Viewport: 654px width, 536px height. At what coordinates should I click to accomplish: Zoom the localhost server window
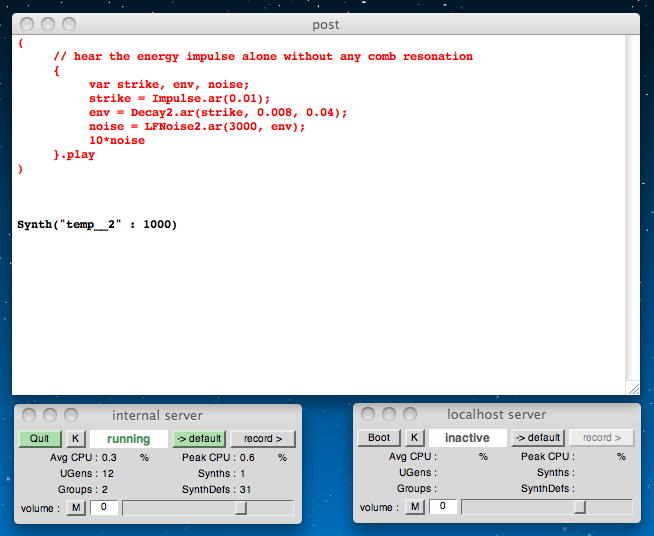[410, 414]
